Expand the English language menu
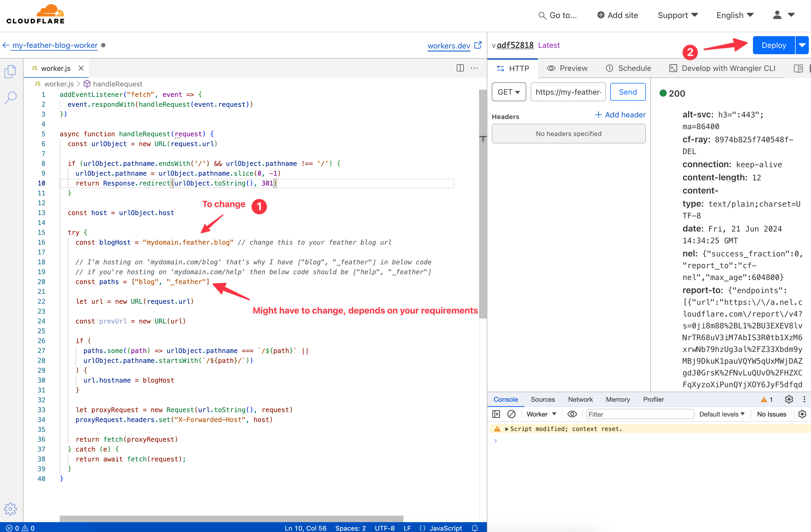Image resolution: width=811 pixels, height=532 pixels. 735,15
